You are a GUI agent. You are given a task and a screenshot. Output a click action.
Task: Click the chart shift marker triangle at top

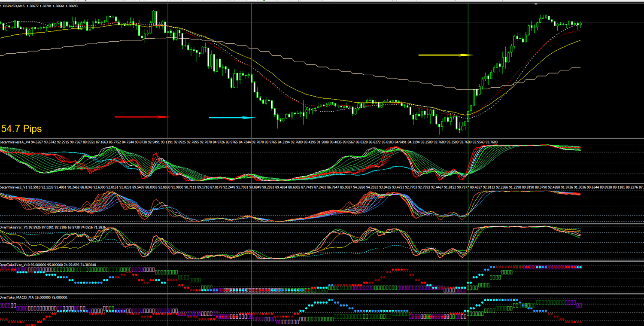[536, 3]
